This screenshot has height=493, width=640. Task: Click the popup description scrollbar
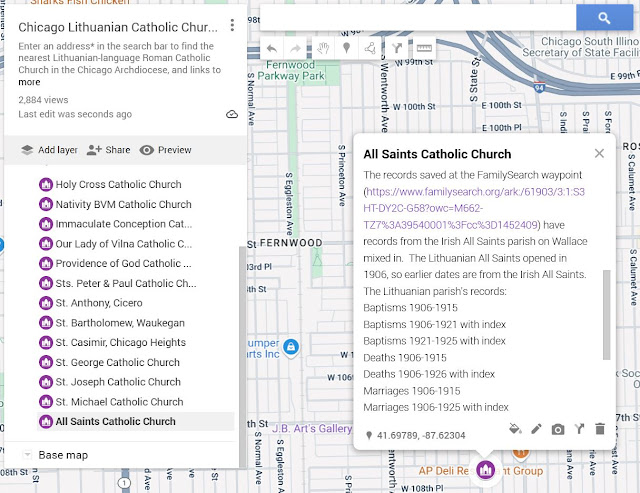click(607, 314)
